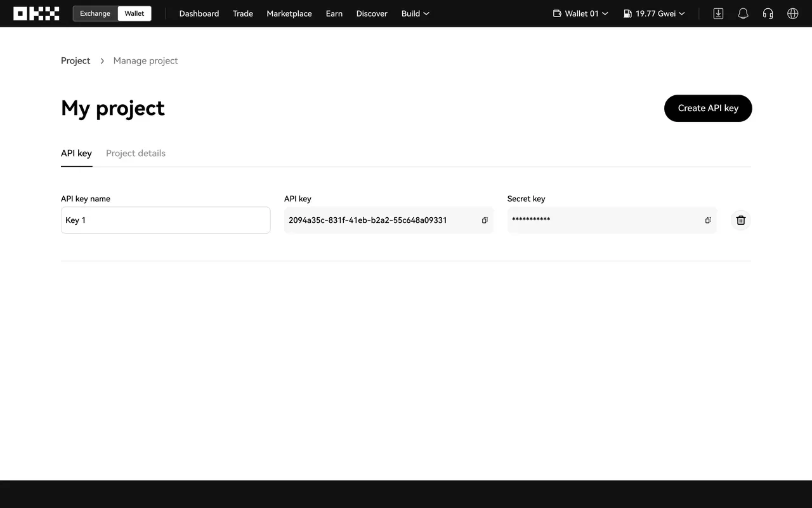Open the Wallet 01 dropdown
812x508 pixels.
tap(580, 13)
